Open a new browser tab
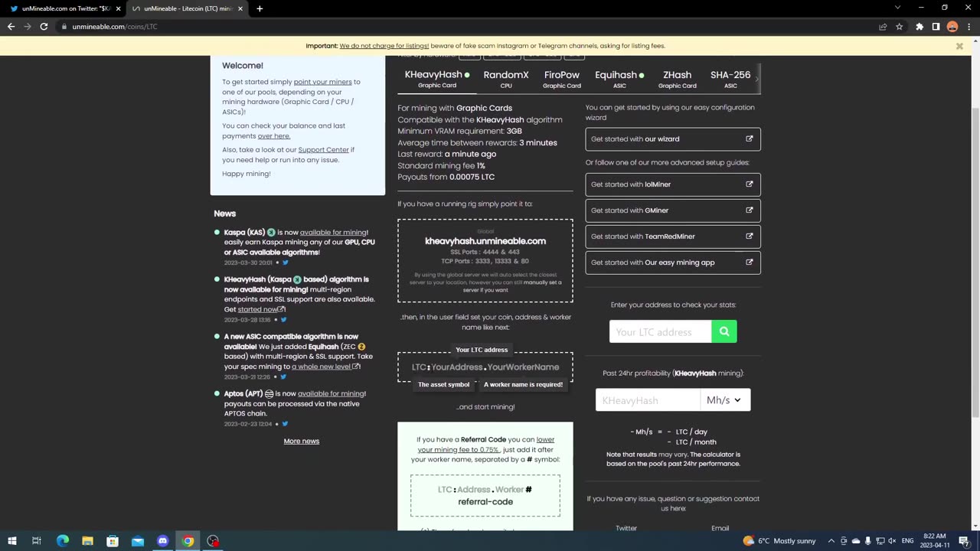 (x=260, y=8)
